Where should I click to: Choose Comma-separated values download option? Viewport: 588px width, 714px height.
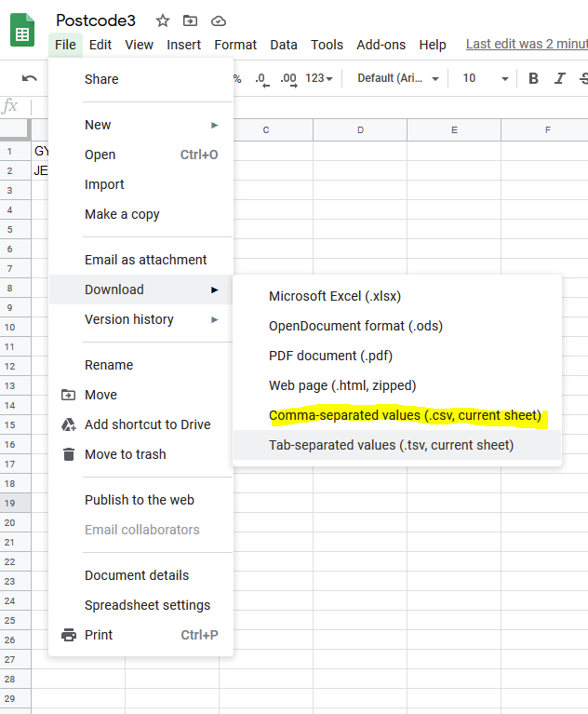pyautogui.click(x=405, y=415)
